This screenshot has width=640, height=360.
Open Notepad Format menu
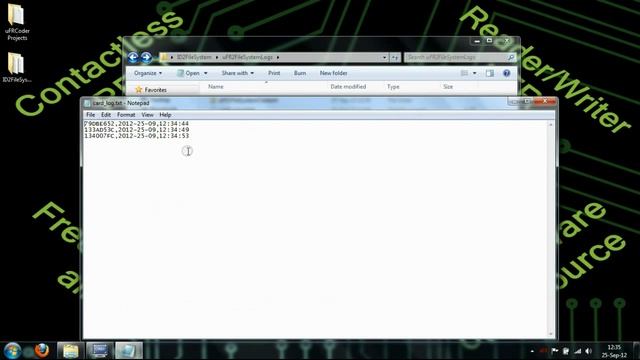[126, 115]
